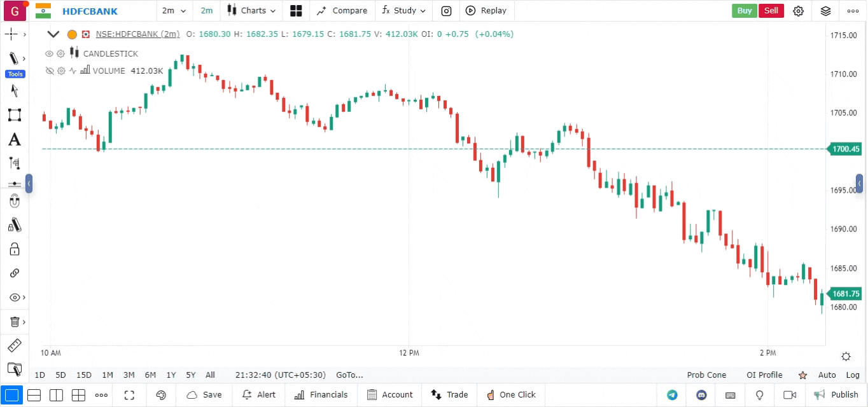
Task: Enter fullscreen chart mode
Action: coord(129,395)
